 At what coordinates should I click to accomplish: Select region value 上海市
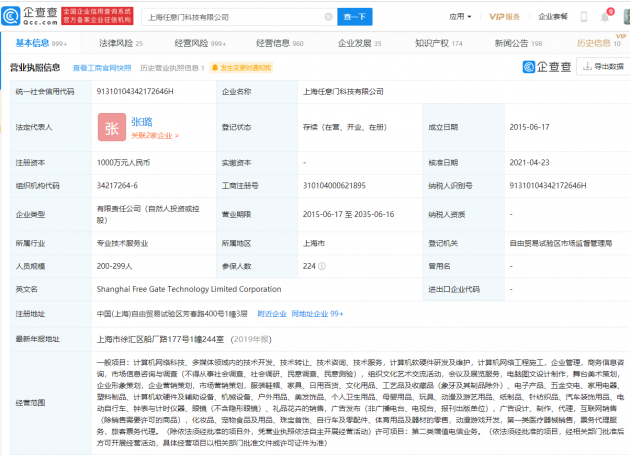point(314,244)
